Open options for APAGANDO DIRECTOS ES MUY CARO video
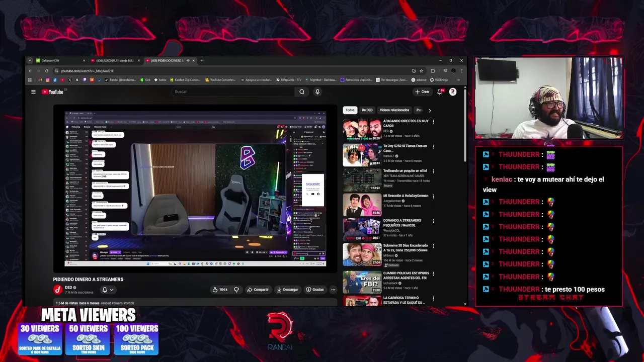 point(433,122)
